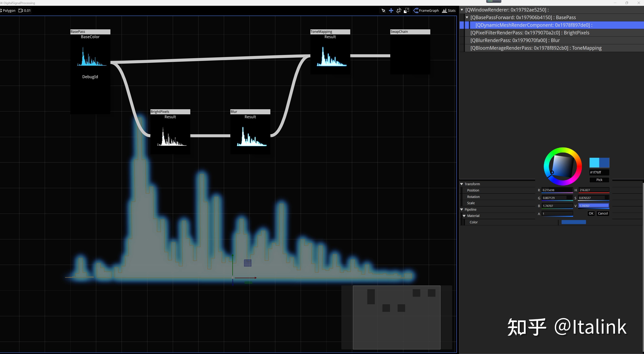Screen dimensions: 644x354
Task: Click the Pick color button
Action: (599, 180)
